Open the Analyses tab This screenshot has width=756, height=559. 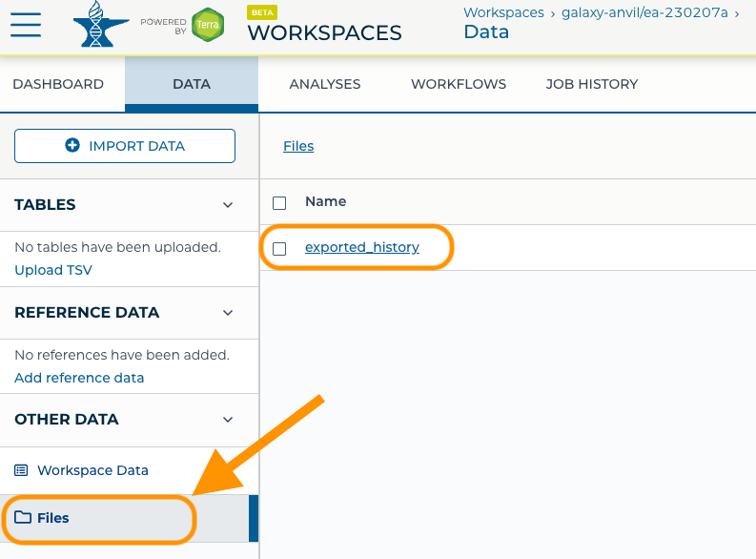click(x=324, y=84)
